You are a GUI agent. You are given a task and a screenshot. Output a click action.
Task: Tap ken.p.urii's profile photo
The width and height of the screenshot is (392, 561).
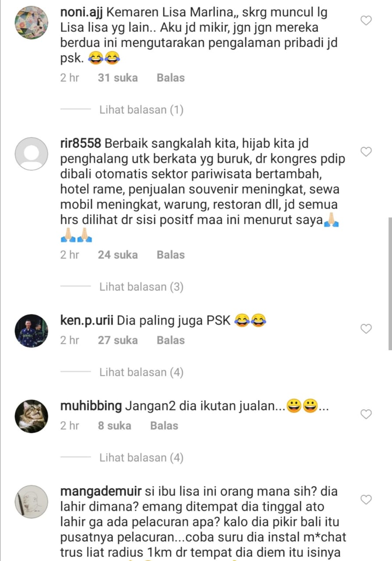32,331
